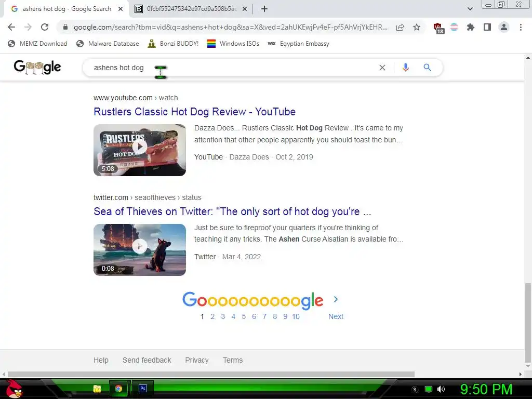Click the scroll-right arrow of horizontal scrollbar

pyautogui.click(x=521, y=374)
